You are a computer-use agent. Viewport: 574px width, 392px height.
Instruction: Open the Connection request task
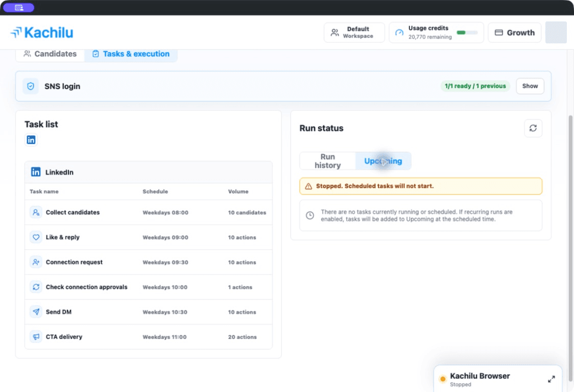149,262
